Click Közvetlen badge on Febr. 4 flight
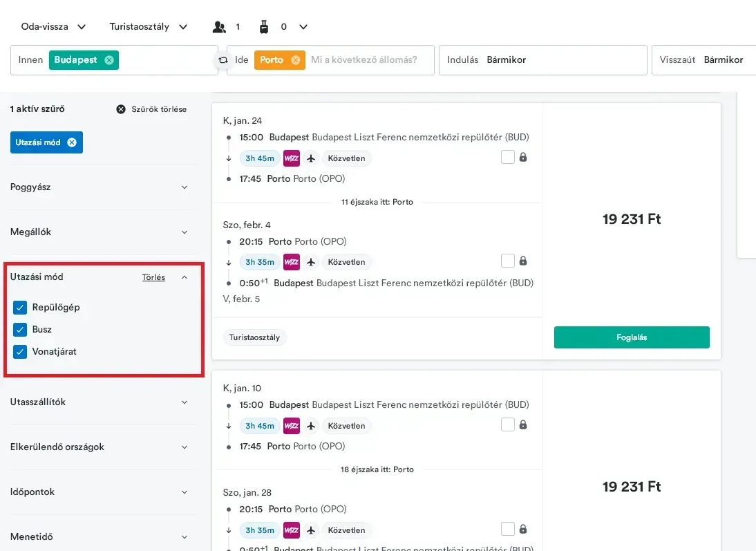 point(347,262)
